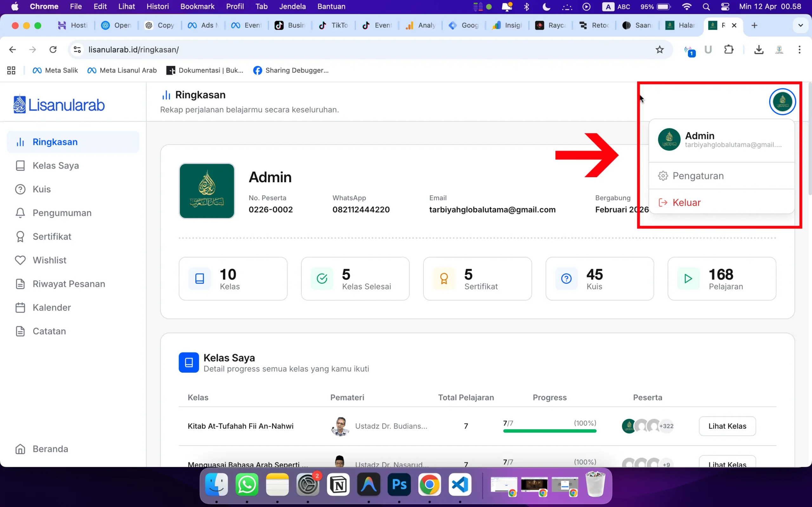This screenshot has height=507, width=812.
Task: Click the Kitab At-Tufahah progress bar
Action: click(x=549, y=431)
